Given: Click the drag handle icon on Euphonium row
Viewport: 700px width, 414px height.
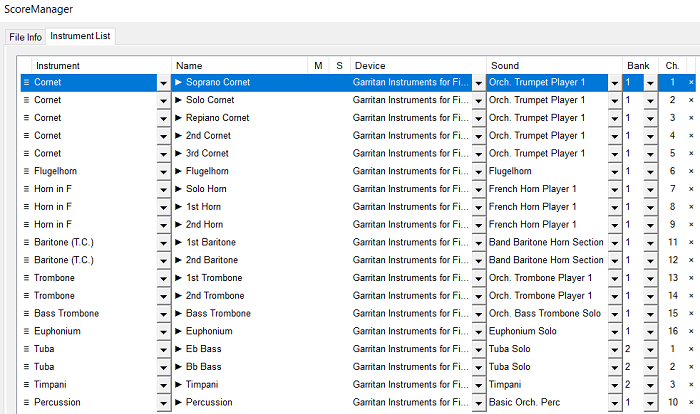Looking at the screenshot, I should click(26, 331).
